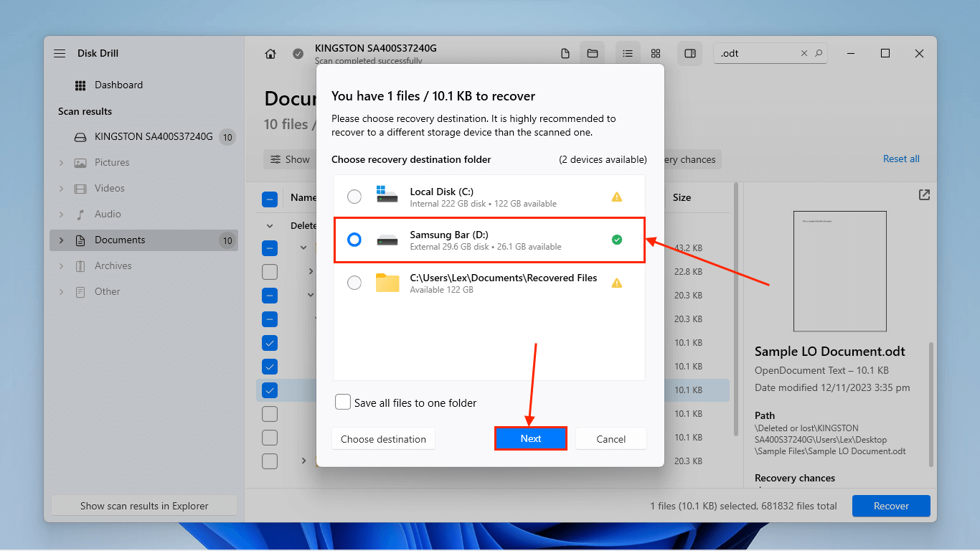Click Show scan results in Explorer

click(x=144, y=506)
